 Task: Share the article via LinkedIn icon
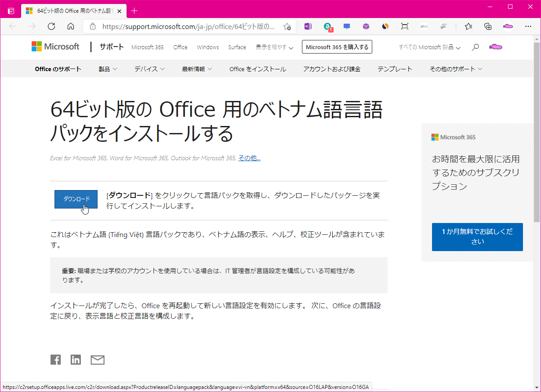[76, 360]
